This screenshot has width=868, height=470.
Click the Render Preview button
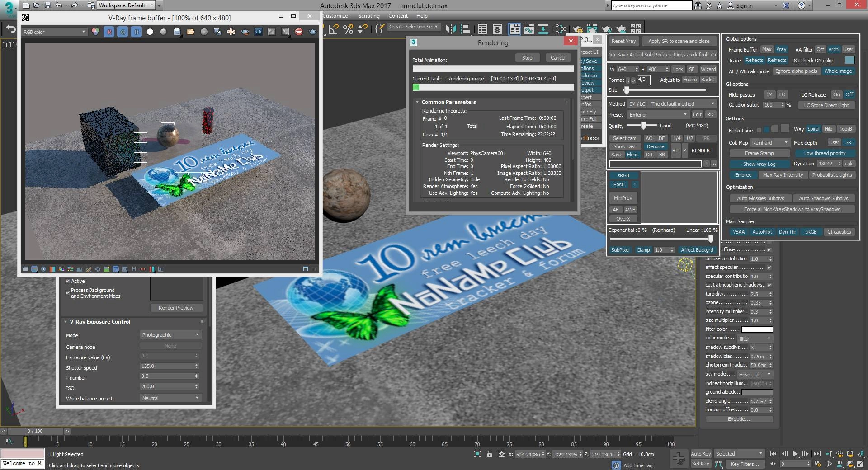click(176, 308)
